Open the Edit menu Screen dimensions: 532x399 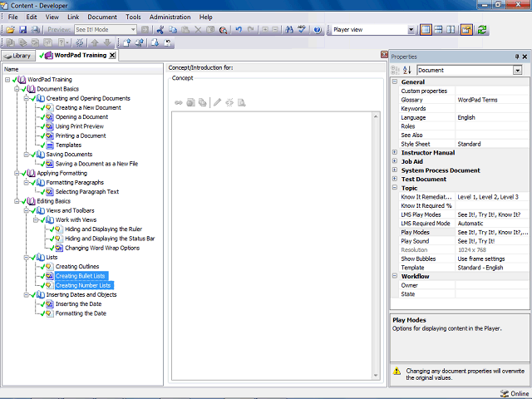pyautogui.click(x=32, y=17)
